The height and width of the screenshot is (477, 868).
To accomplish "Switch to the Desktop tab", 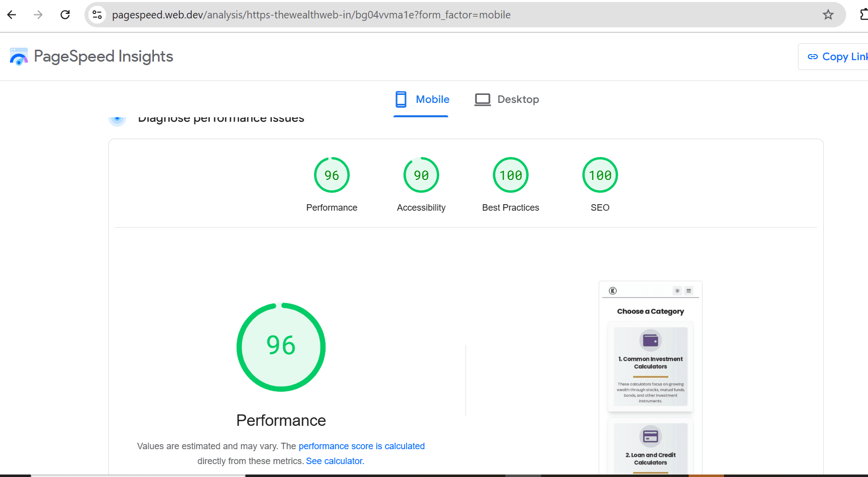I will click(518, 99).
